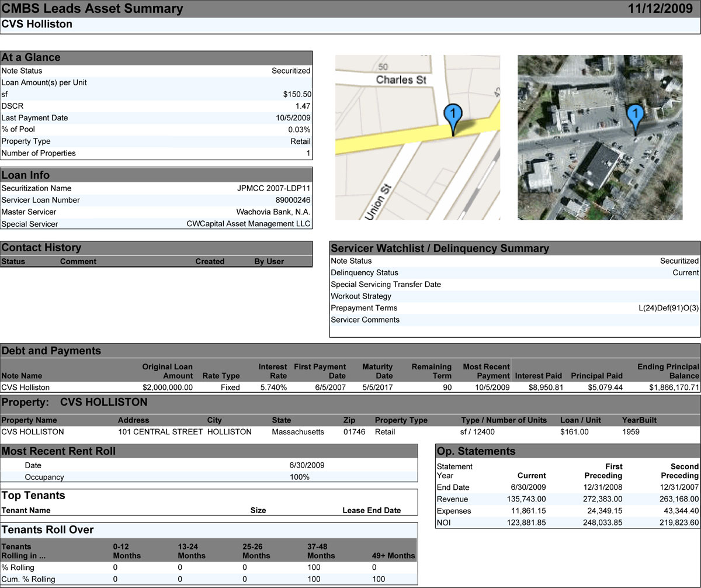Screen dimensions: 701x588
Task: Click the 37-48 Months column header
Action: [322, 551]
